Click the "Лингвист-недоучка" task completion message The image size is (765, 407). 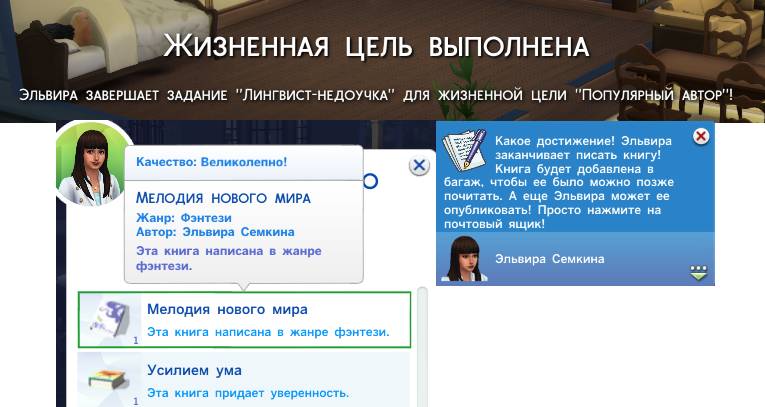(x=376, y=95)
